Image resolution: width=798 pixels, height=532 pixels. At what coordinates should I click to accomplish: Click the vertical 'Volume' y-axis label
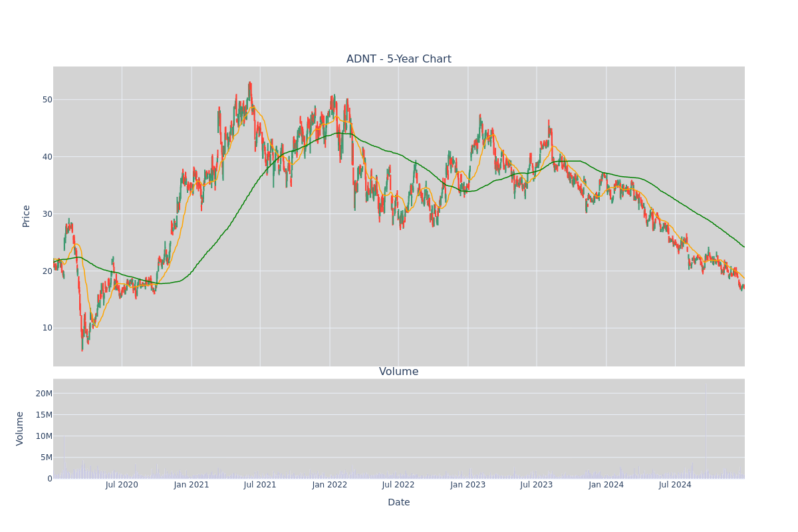click(x=20, y=428)
